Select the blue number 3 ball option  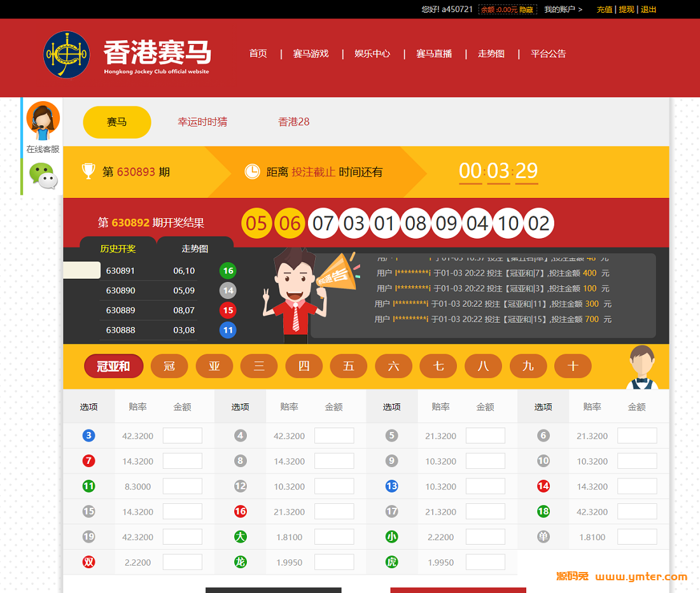(89, 435)
